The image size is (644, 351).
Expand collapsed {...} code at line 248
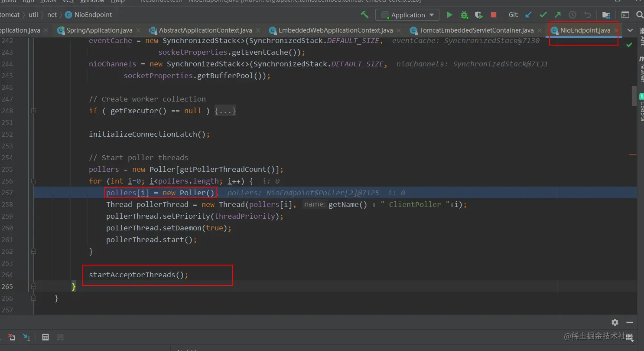click(x=225, y=111)
